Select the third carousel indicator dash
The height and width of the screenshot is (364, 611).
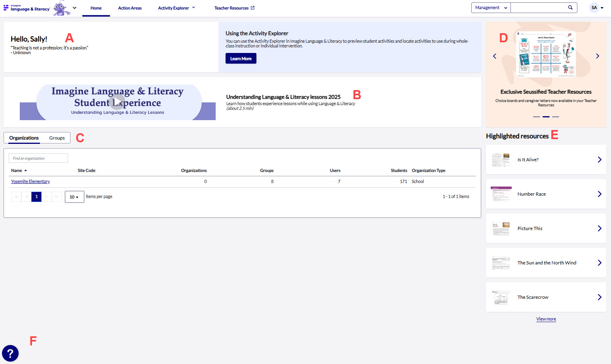pyautogui.click(x=556, y=117)
